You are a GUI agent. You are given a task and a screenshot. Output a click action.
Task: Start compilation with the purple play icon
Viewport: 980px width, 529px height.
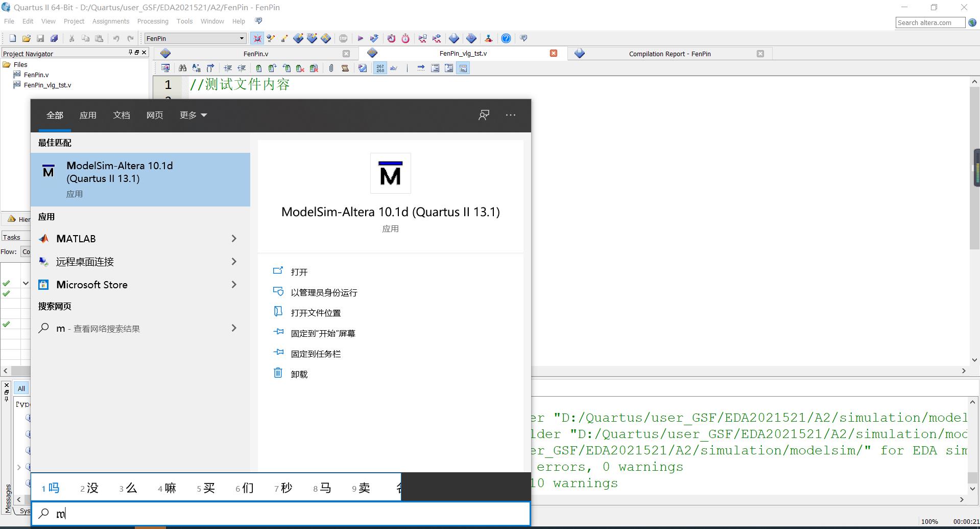tap(360, 38)
